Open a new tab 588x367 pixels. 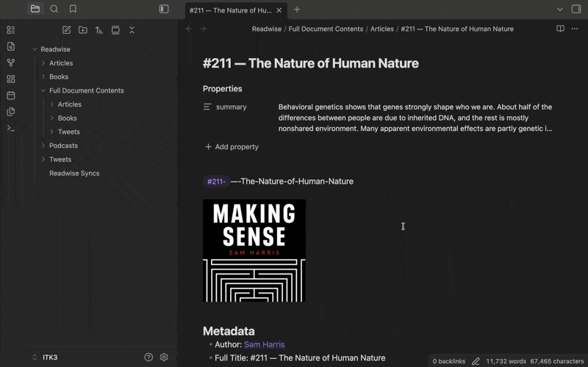pyautogui.click(x=297, y=10)
